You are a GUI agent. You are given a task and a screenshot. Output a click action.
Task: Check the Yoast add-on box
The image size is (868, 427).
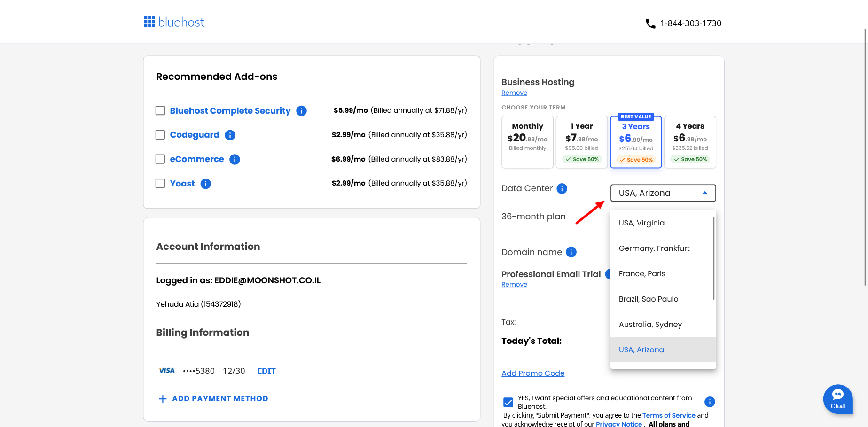point(160,183)
